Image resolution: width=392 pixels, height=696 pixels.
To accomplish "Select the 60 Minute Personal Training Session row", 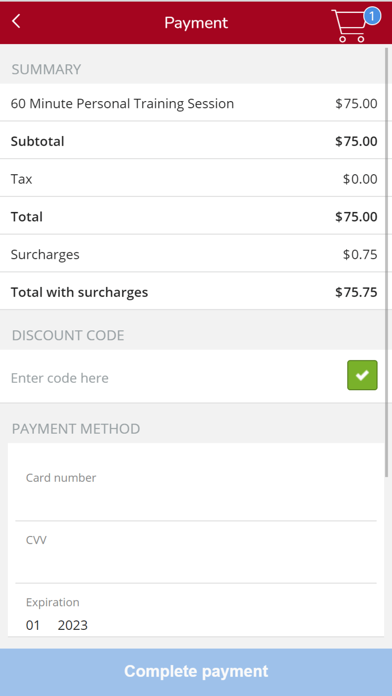I will point(192,104).
